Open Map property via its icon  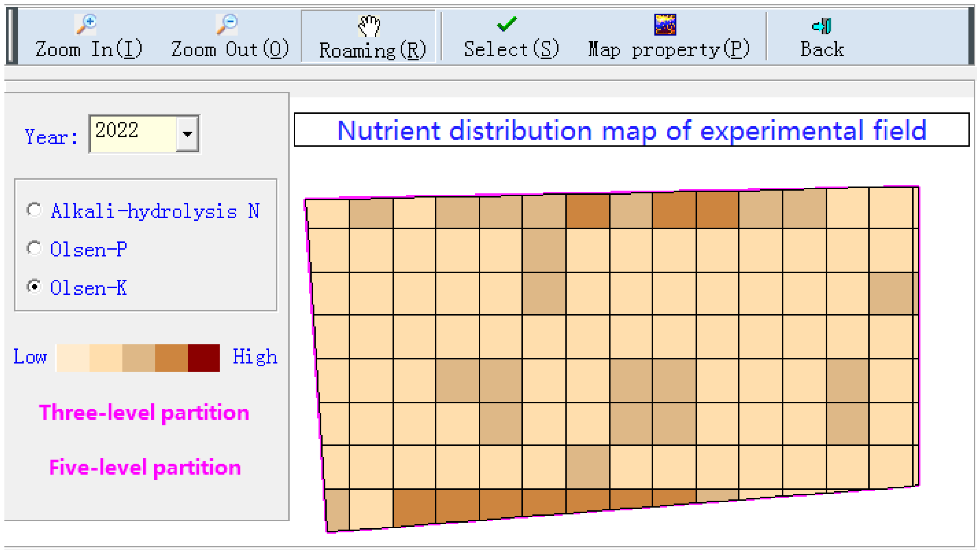pyautogui.click(x=665, y=24)
